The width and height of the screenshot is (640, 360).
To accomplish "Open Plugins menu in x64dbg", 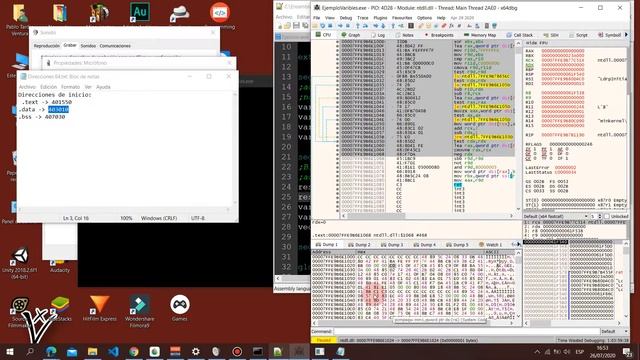I will (x=380, y=18).
